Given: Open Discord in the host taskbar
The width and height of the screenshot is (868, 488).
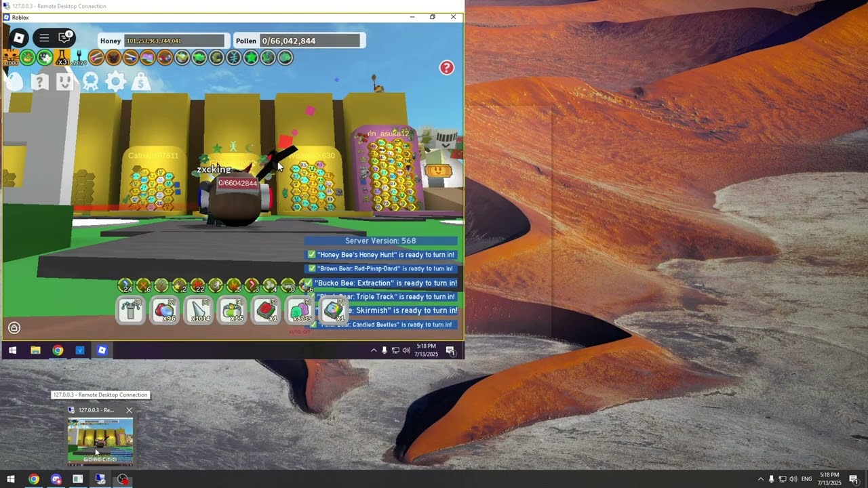Looking at the screenshot, I should [x=56, y=479].
